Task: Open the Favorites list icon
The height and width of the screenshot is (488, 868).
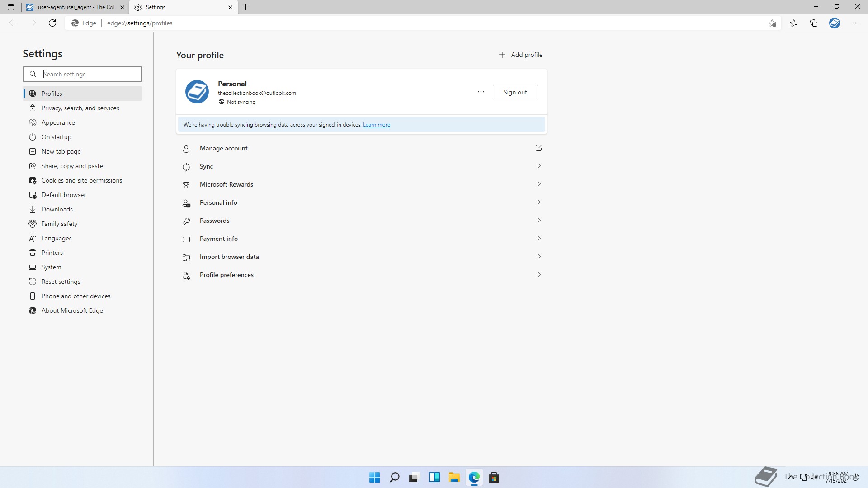Action: (x=794, y=23)
